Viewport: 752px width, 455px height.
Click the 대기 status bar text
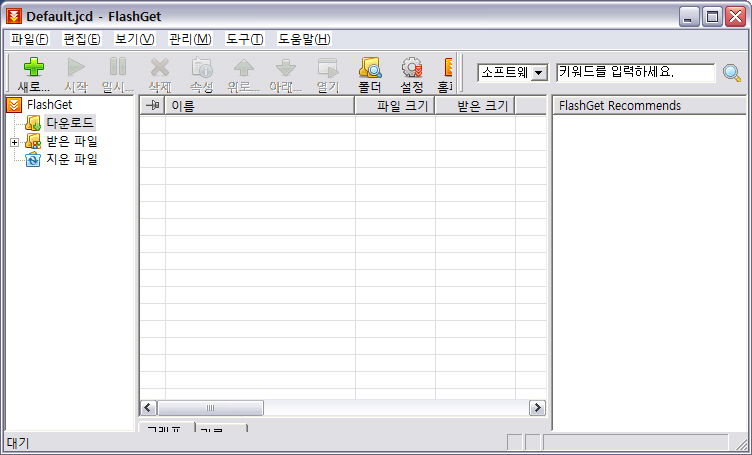tap(18, 443)
